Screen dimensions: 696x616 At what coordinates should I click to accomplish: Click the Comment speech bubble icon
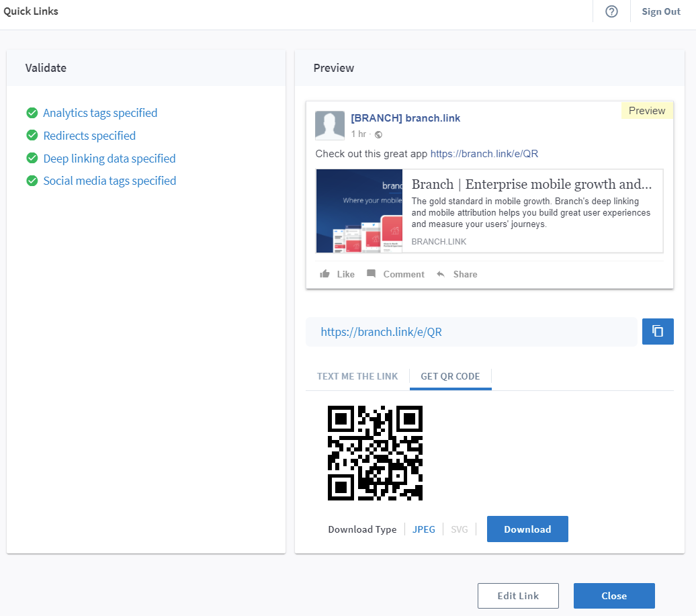pyautogui.click(x=371, y=273)
